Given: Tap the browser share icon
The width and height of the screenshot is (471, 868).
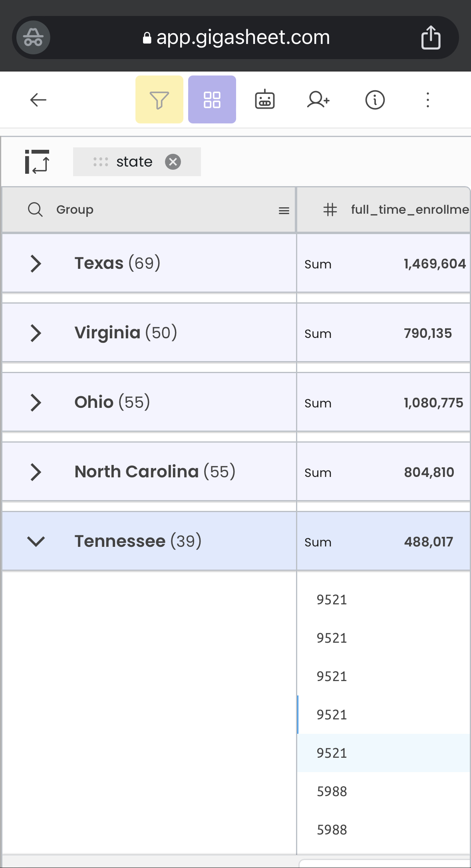Looking at the screenshot, I should pyautogui.click(x=431, y=38).
